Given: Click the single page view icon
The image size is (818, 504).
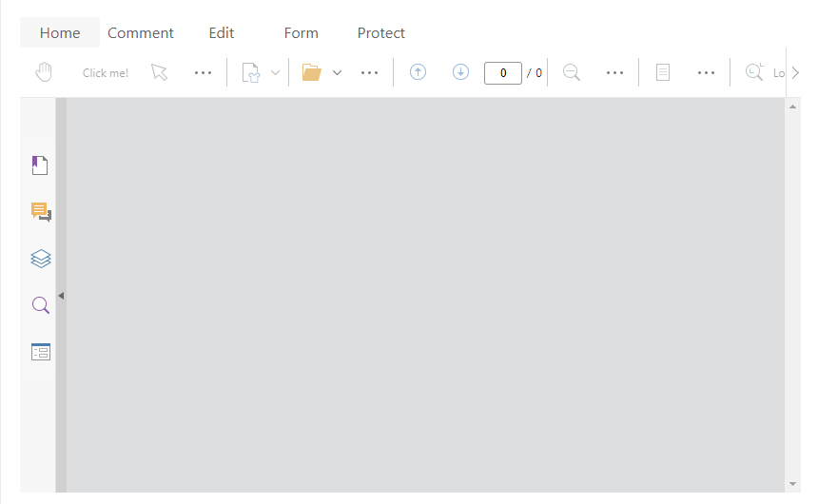Looking at the screenshot, I should 663,72.
